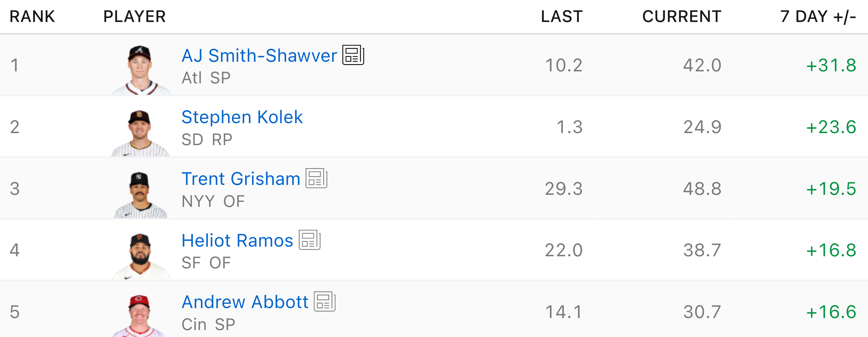Screen dimensions: 868x337
Task: Sort by LAST column header
Action: 562,17
